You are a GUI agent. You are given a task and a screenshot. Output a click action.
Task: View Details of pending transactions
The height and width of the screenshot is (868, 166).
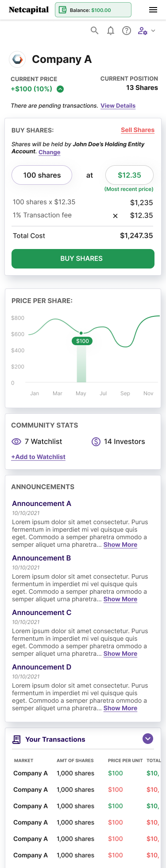[x=118, y=106]
